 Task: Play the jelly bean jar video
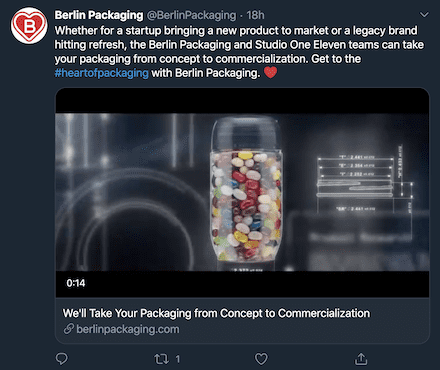(x=242, y=192)
